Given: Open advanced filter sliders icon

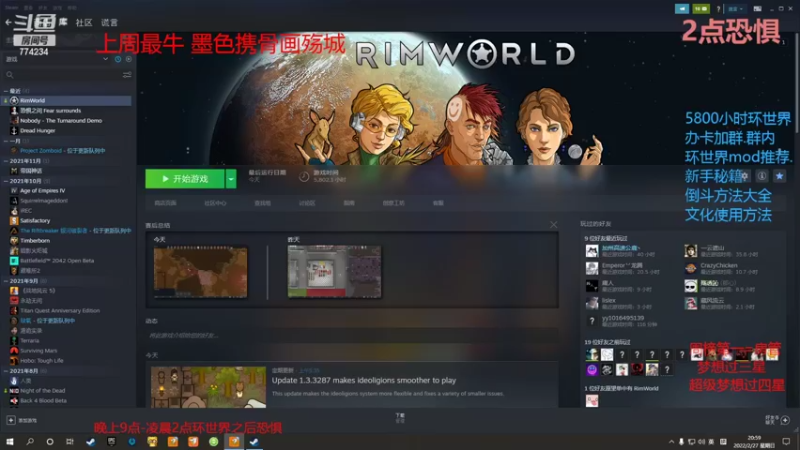Looking at the screenshot, I should (x=127, y=75).
